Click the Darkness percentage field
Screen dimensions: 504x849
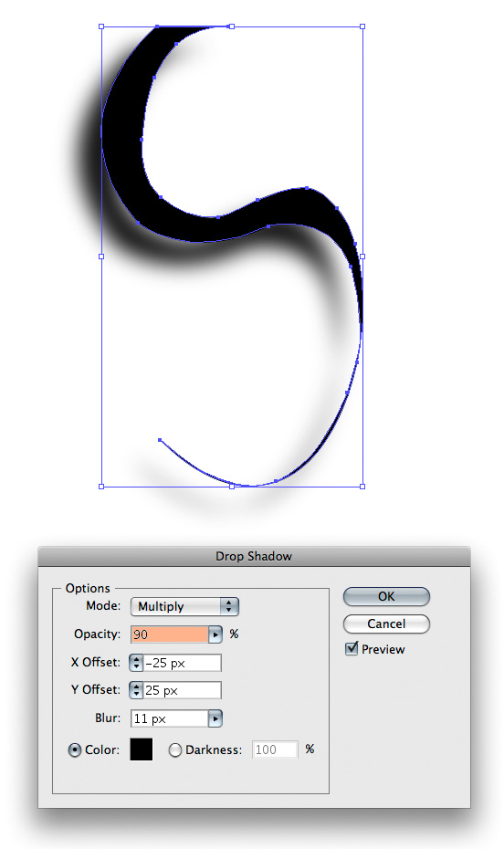point(275,749)
